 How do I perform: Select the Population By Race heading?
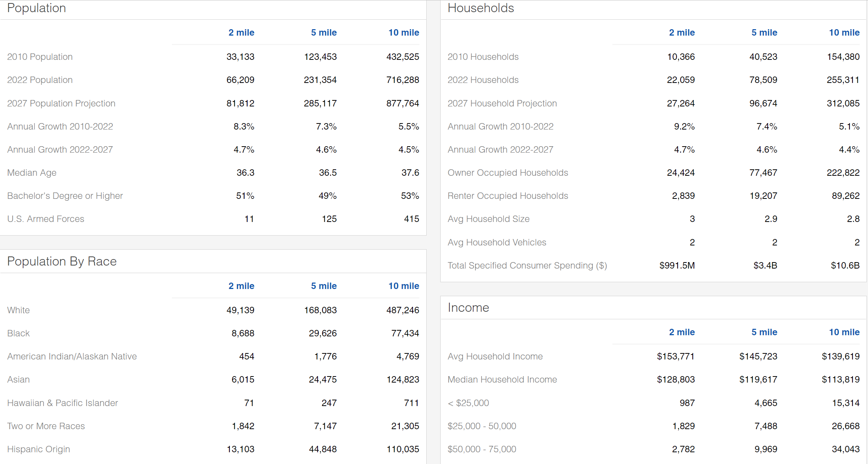62,261
